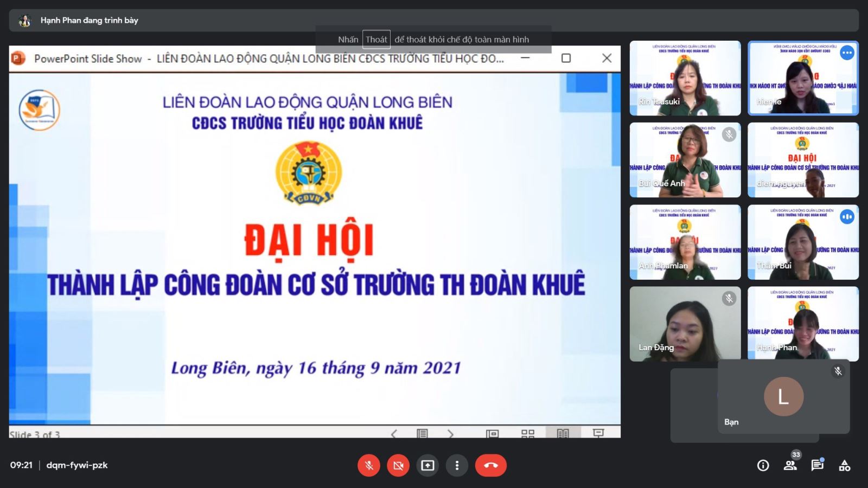Open the activities panel icon

[x=844, y=465]
